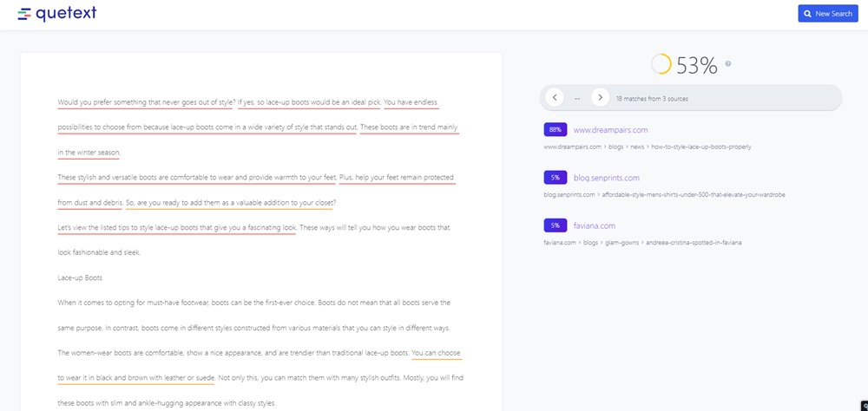Click the 53% circular progress indicator
The height and width of the screenshot is (411, 868).
661,64
